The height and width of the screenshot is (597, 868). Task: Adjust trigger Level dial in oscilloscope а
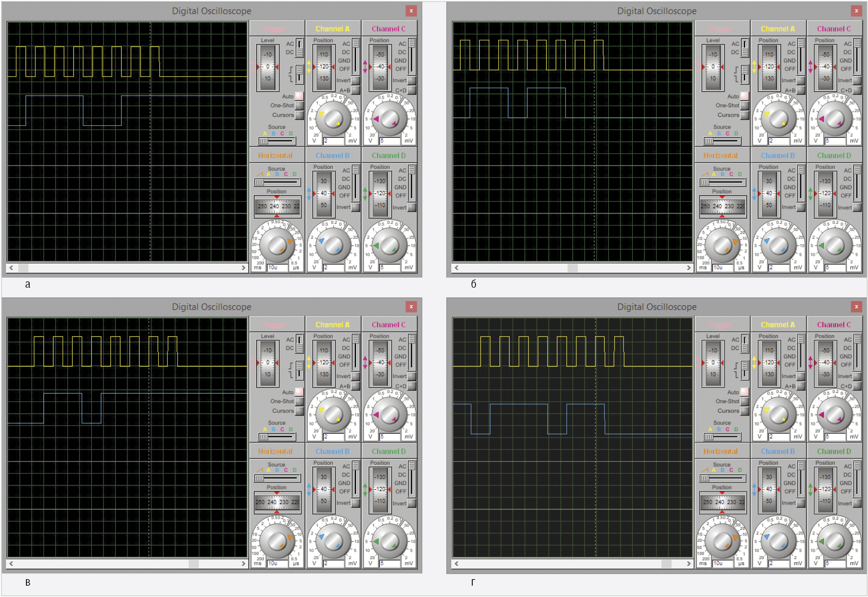pyautogui.click(x=268, y=67)
